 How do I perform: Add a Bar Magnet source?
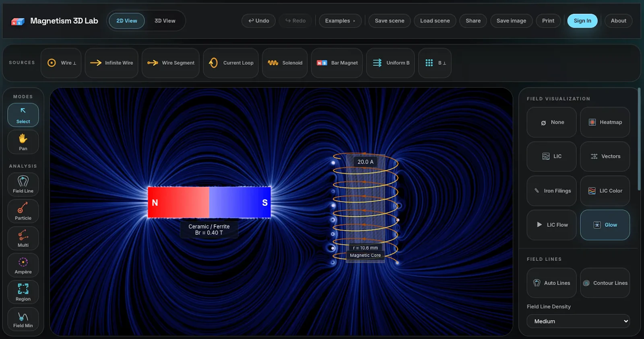(x=337, y=63)
